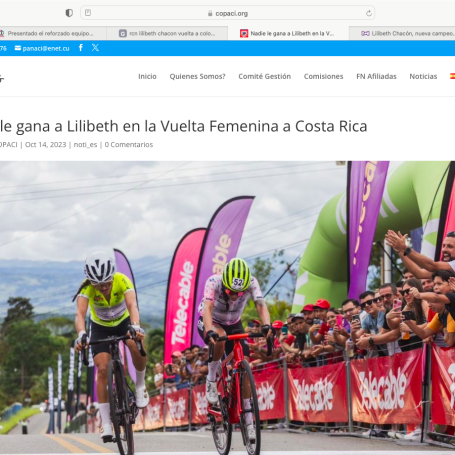Open the FN Afiliadas menu item
This screenshot has width=455, height=455.
click(376, 76)
